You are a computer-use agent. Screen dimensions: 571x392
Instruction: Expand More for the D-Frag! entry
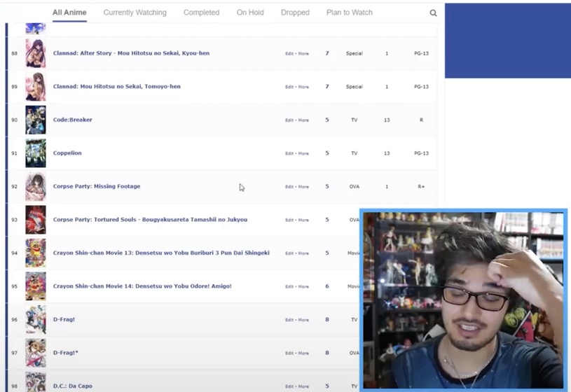[303, 320]
